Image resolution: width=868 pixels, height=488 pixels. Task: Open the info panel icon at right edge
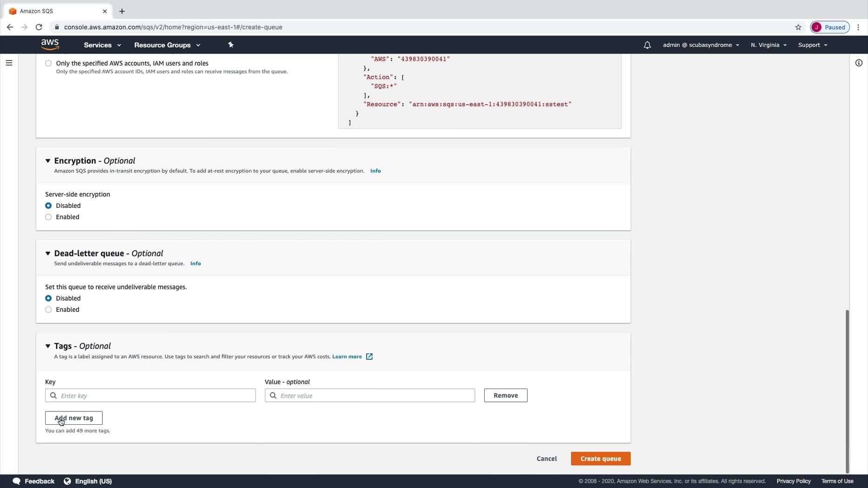click(859, 63)
